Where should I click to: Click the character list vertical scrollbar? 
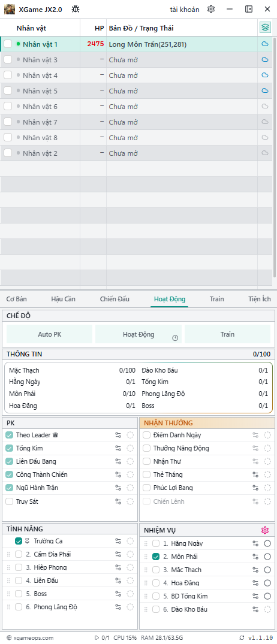(275, 158)
